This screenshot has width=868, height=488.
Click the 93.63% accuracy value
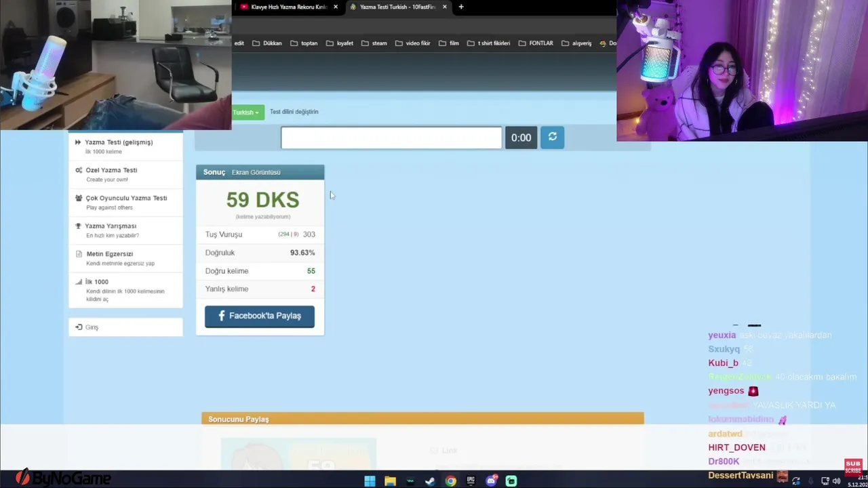pyautogui.click(x=302, y=253)
